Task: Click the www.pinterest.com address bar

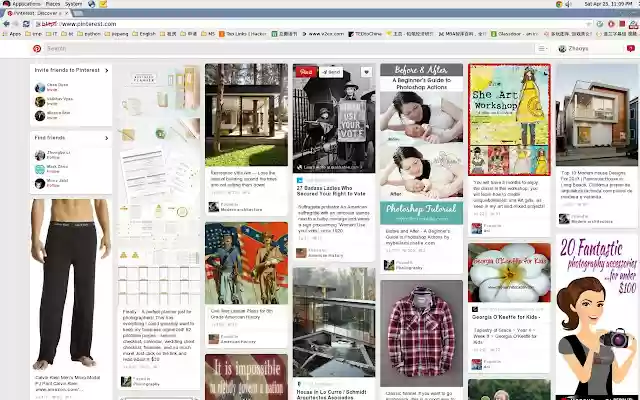Action: tap(310, 24)
